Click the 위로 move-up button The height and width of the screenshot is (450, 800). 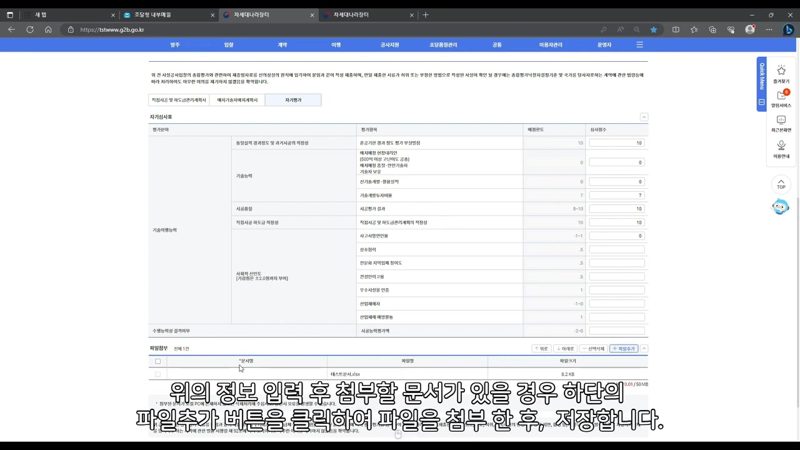tap(541, 348)
